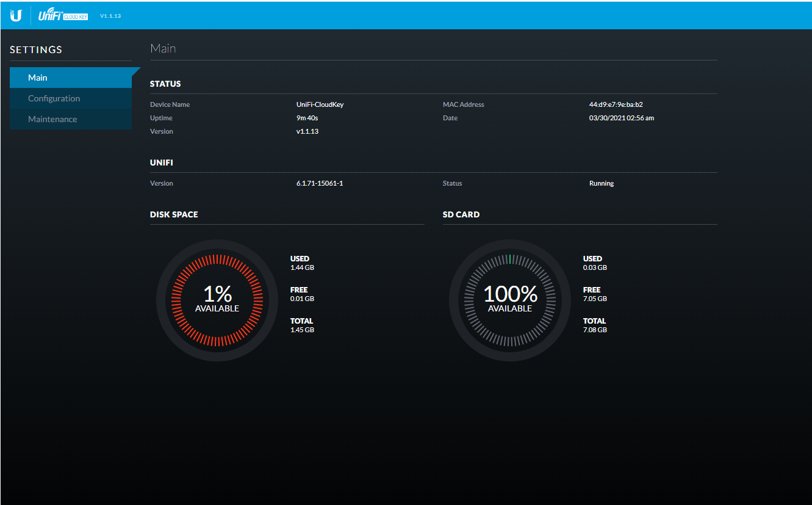Select the UniFi-CloudKey device name value
This screenshot has height=505, width=812.
pyautogui.click(x=320, y=104)
